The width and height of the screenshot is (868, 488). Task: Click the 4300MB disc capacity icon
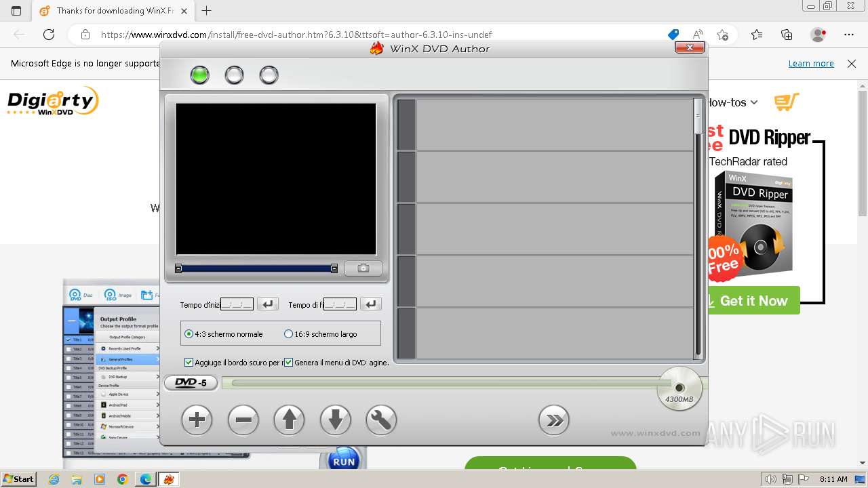click(x=679, y=388)
